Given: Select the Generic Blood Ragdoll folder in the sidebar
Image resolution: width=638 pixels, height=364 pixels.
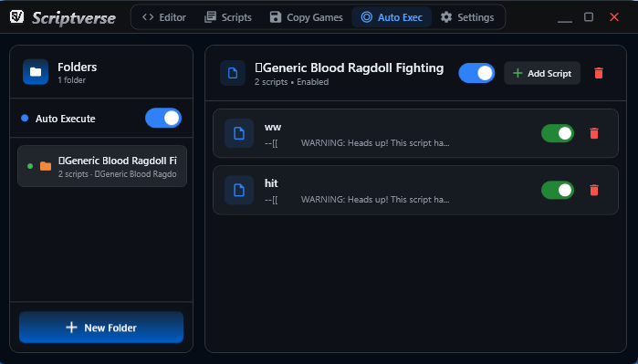Looking at the screenshot, I should [102, 166].
